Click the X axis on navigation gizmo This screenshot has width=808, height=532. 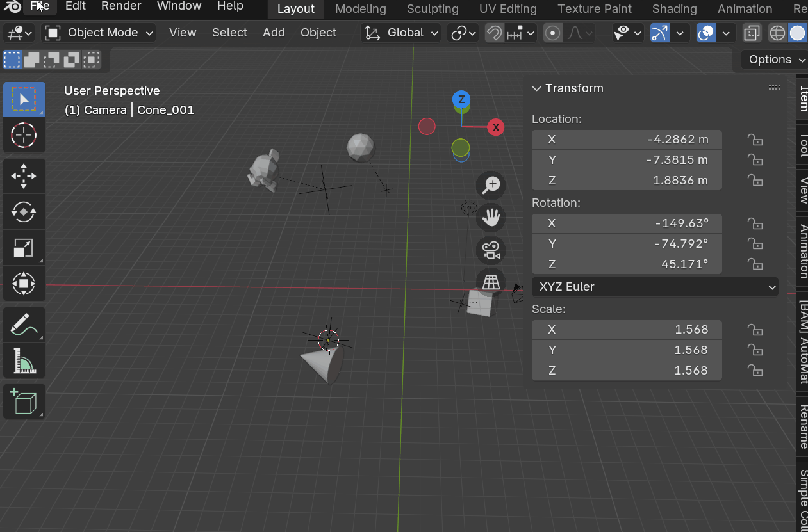click(495, 127)
